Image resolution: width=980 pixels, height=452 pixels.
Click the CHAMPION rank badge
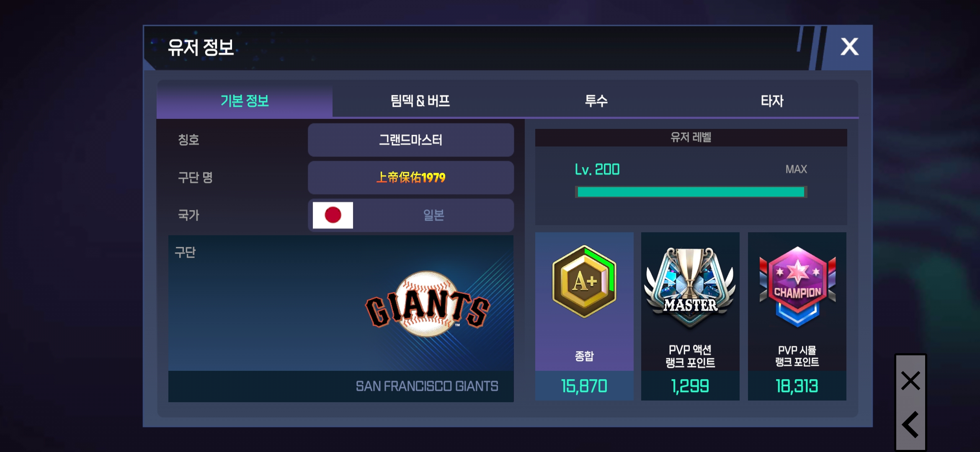tap(797, 287)
